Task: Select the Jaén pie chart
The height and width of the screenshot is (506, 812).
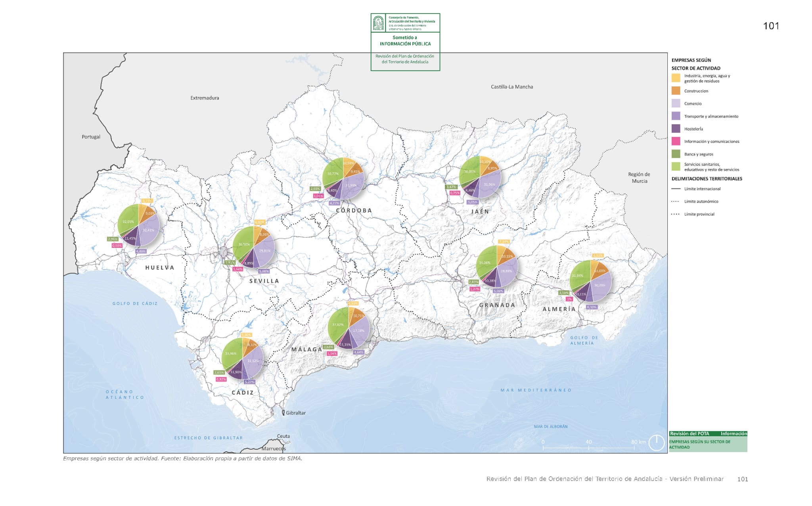Action: [480, 177]
